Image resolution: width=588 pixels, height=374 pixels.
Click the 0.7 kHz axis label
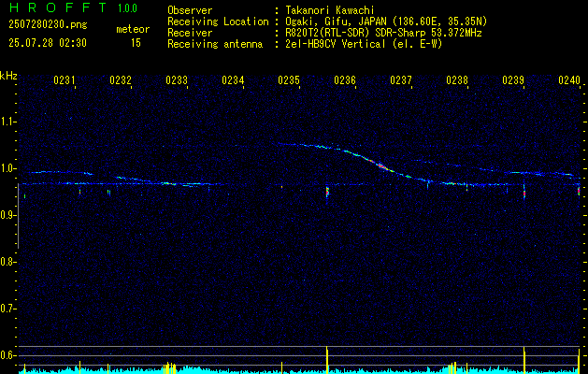point(7,309)
